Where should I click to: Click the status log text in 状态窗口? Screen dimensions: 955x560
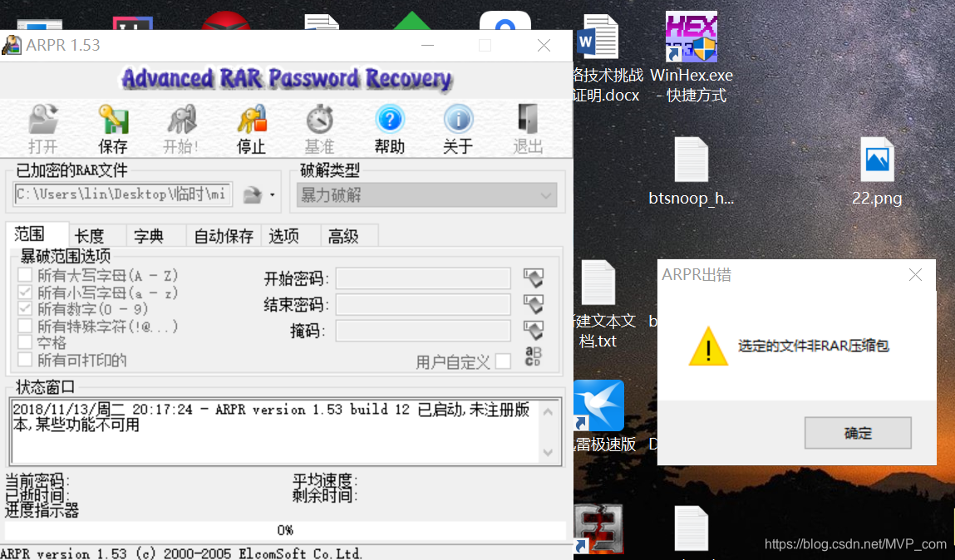tap(271, 417)
